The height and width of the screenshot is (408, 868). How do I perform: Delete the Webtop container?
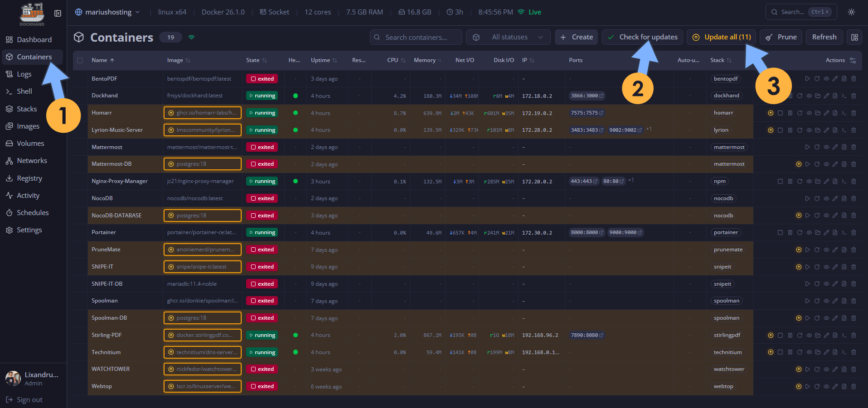[x=854, y=386]
